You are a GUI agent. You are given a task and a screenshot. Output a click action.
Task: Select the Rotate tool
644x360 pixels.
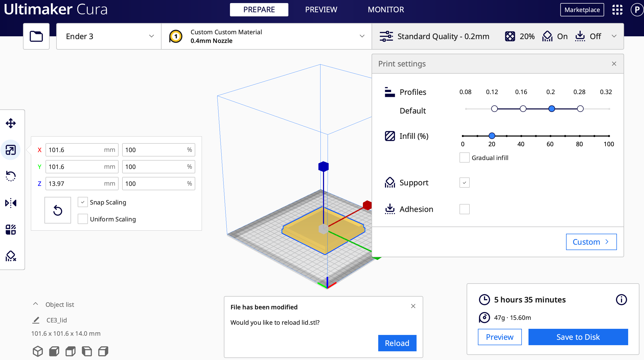click(x=11, y=176)
